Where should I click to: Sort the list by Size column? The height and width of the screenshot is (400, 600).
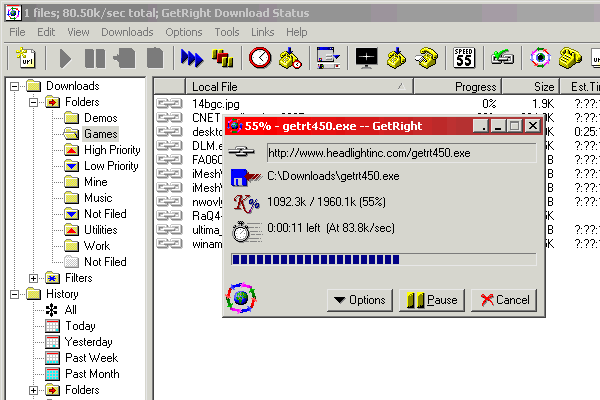tap(531, 87)
